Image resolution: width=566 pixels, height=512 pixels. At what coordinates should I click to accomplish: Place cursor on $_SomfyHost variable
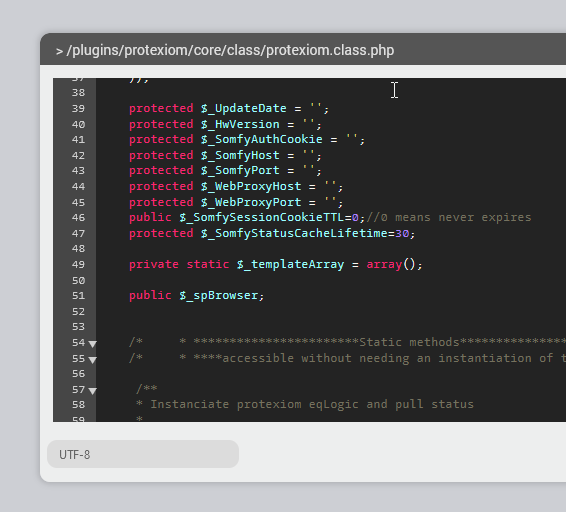[x=240, y=155]
